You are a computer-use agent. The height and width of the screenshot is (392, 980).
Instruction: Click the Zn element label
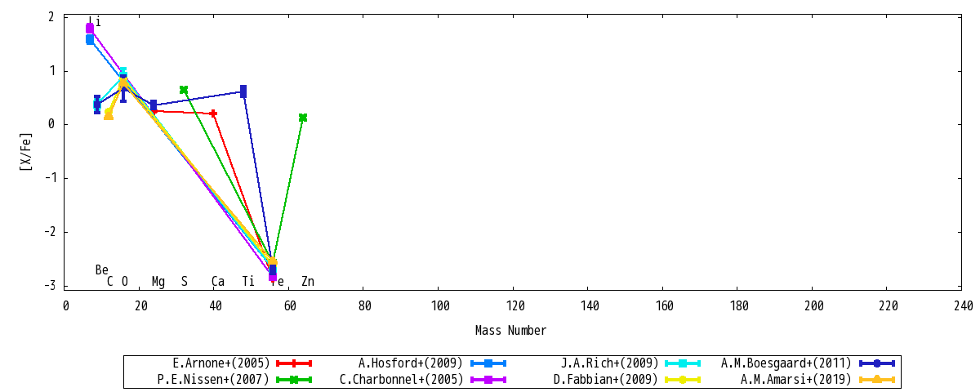308,282
